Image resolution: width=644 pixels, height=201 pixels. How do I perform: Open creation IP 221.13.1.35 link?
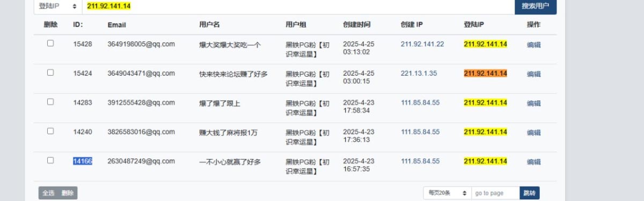[419, 73]
